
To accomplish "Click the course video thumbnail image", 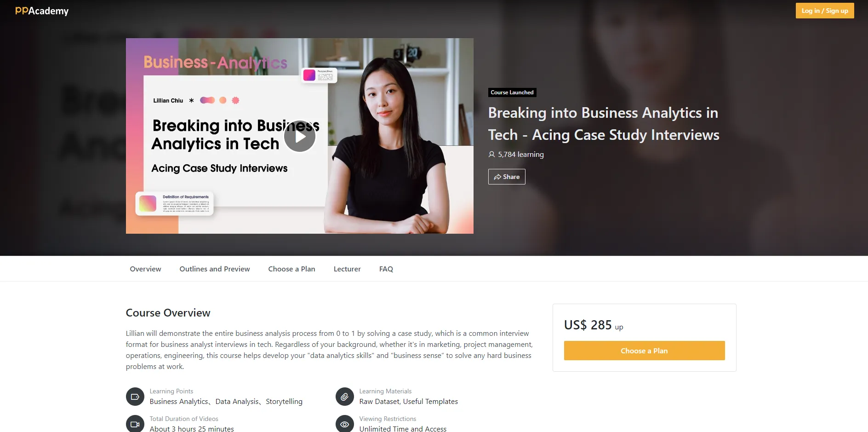I will coord(300,136).
